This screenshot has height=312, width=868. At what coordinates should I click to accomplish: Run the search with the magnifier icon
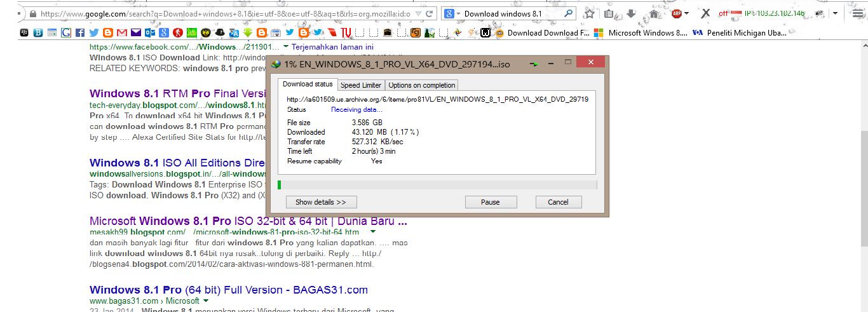tap(569, 13)
